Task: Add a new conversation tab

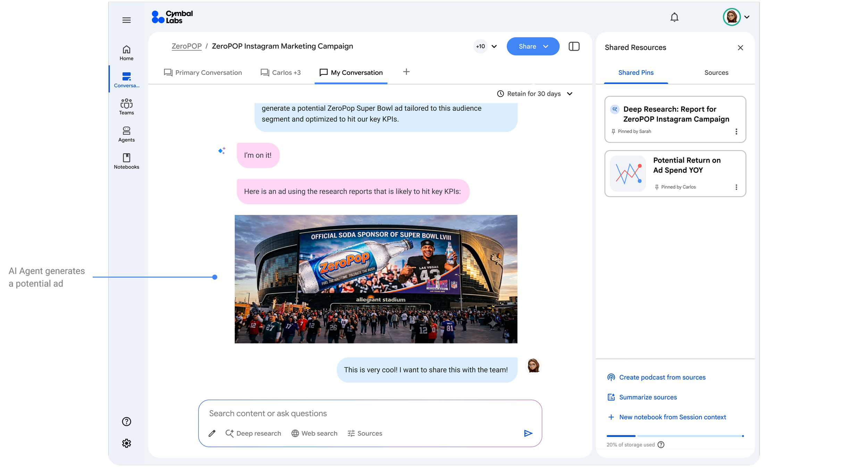Action: click(406, 72)
